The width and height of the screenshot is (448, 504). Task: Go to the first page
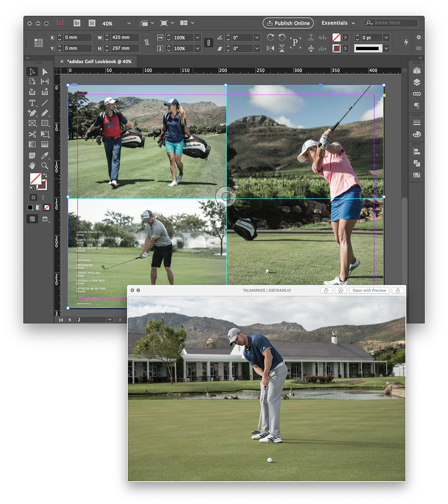(x=61, y=320)
